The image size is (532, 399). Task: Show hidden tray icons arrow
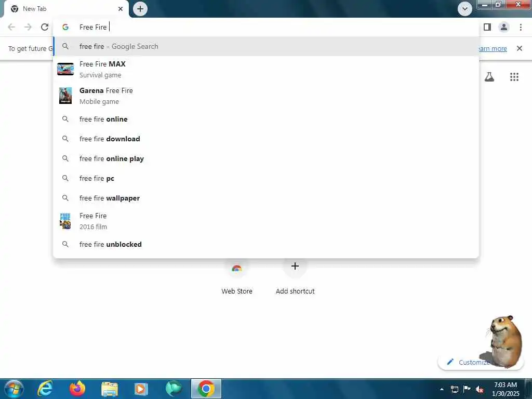coord(442,389)
